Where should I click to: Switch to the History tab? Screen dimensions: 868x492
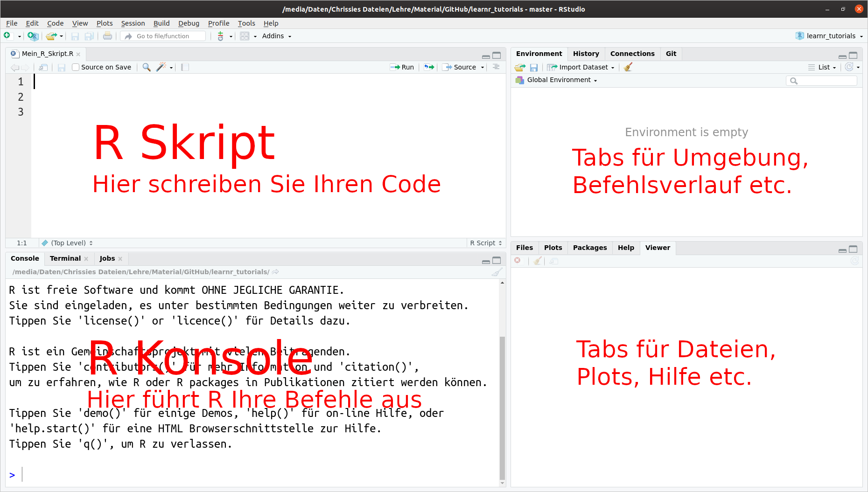click(586, 54)
